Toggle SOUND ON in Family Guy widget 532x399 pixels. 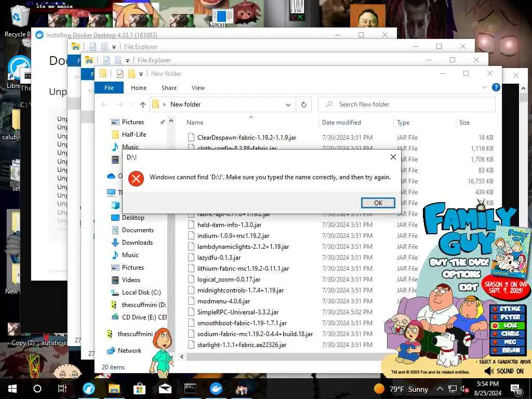[504, 371]
